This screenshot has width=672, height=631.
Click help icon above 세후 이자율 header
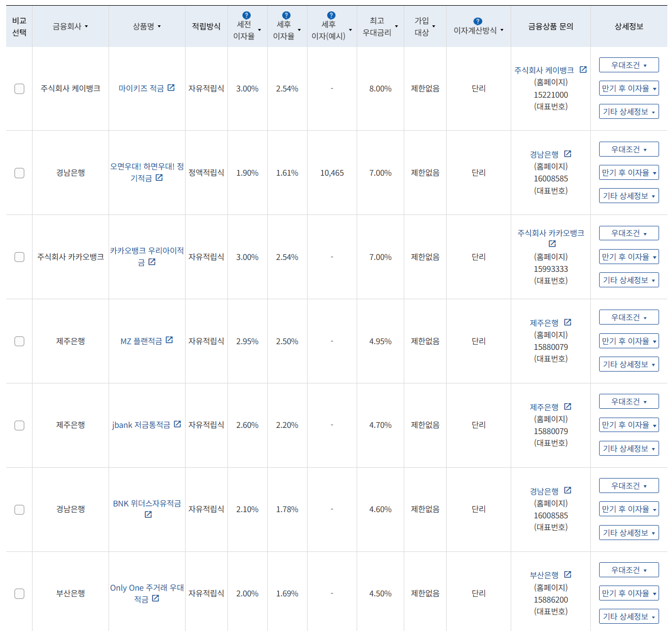[286, 16]
